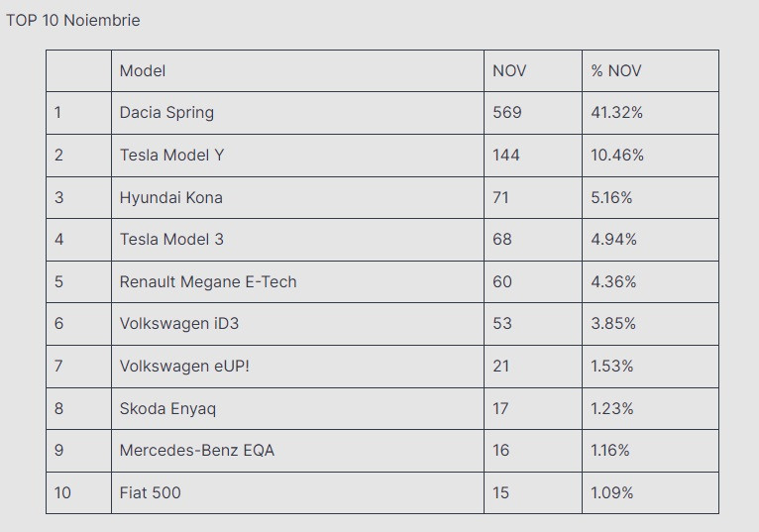The height and width of the screenshot is (532, 759).
Task: Click the "% NOV" column header
Action: (616, 70)
